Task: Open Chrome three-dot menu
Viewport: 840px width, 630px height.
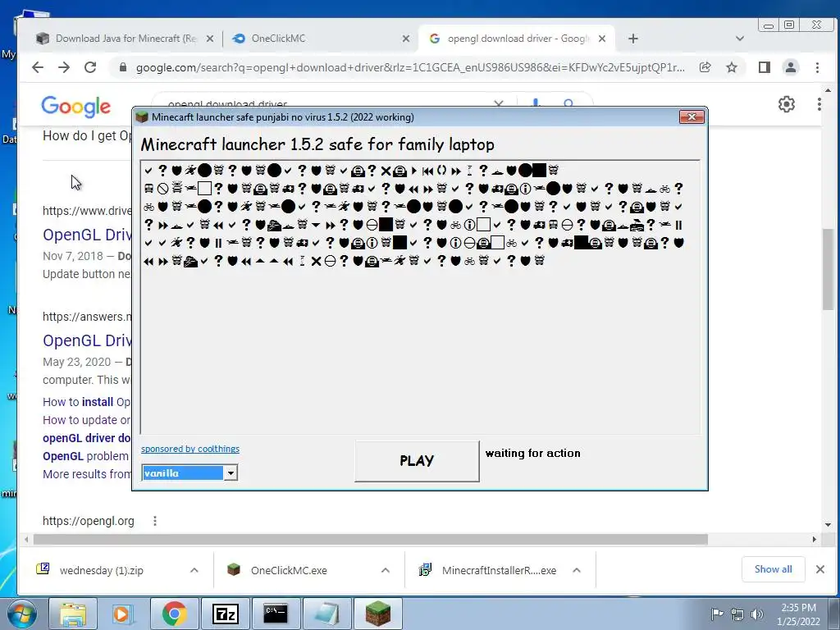Action: coord(817,67)
